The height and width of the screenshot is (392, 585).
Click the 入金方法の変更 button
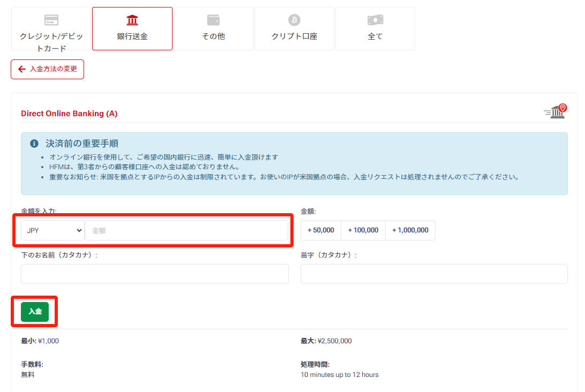coord(48,69)
